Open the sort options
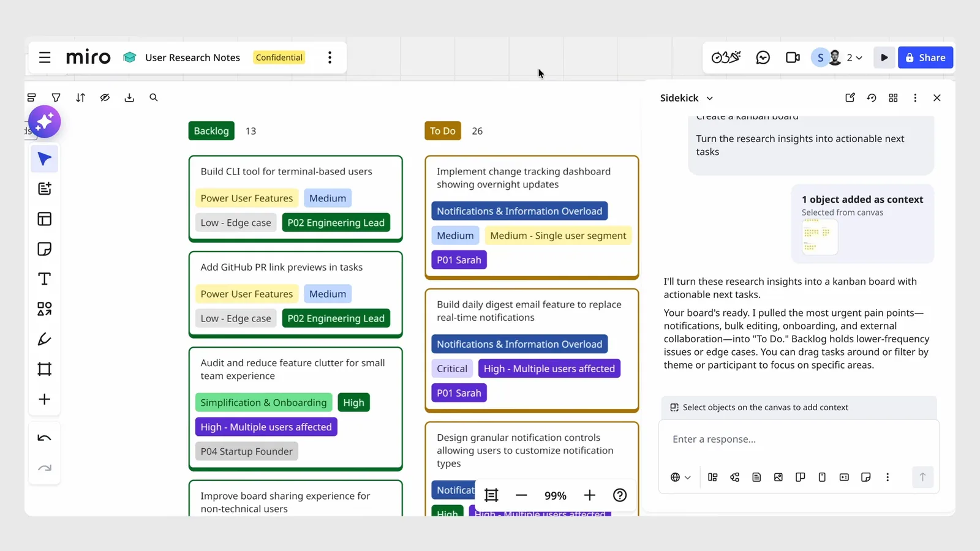The width and height of the screenshot is (980, 551). pos(80,97)
